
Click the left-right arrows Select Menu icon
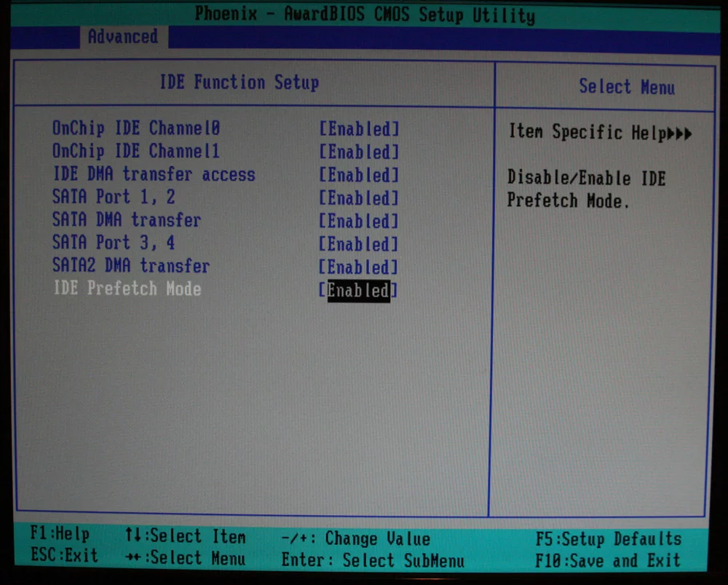[x=133, y=557]
